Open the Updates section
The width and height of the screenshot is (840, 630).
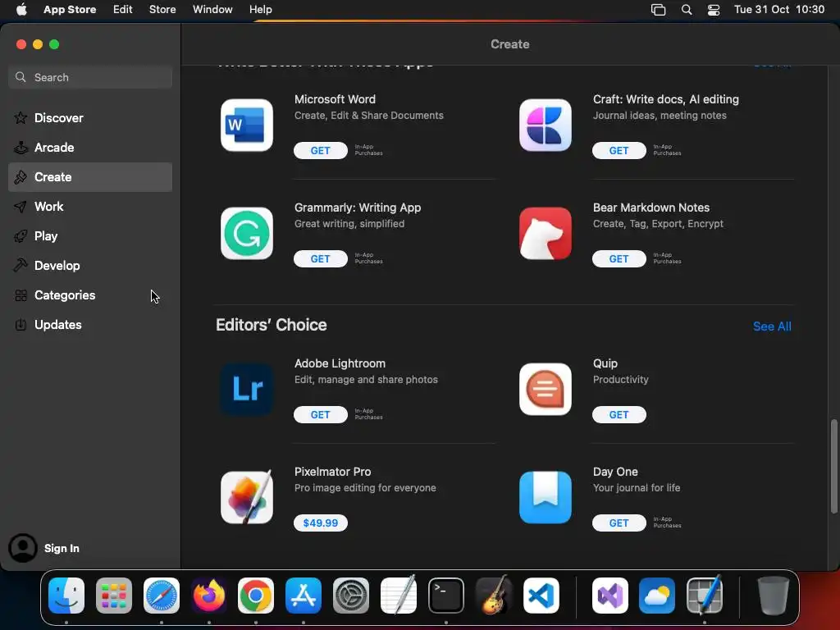click(x=90, y=324)
